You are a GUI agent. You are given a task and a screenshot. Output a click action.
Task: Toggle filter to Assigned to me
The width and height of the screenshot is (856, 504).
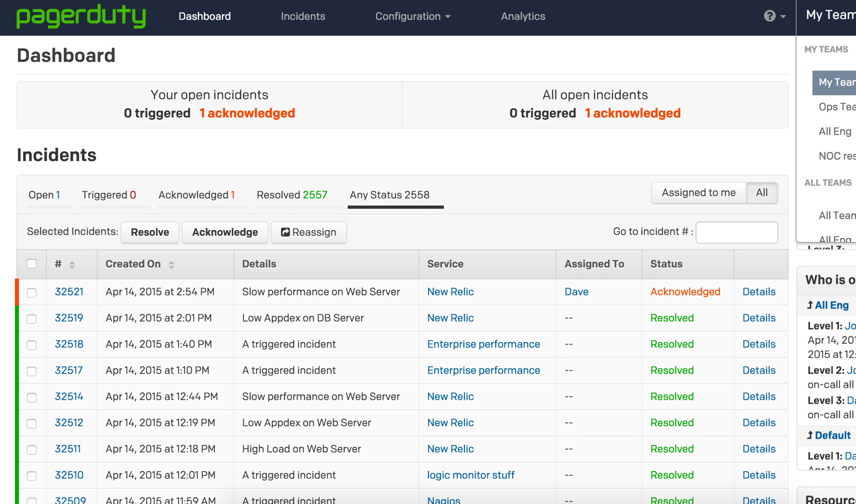click(x=698, y=193)
